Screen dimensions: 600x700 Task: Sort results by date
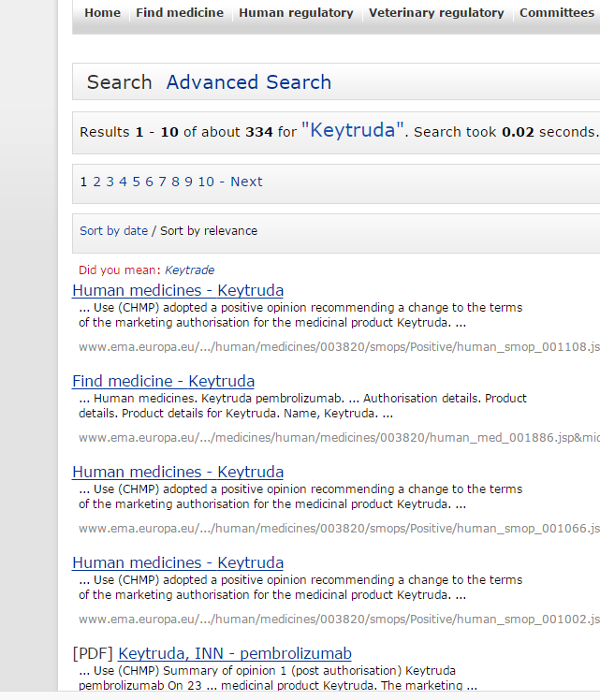[x=113, y=231]
